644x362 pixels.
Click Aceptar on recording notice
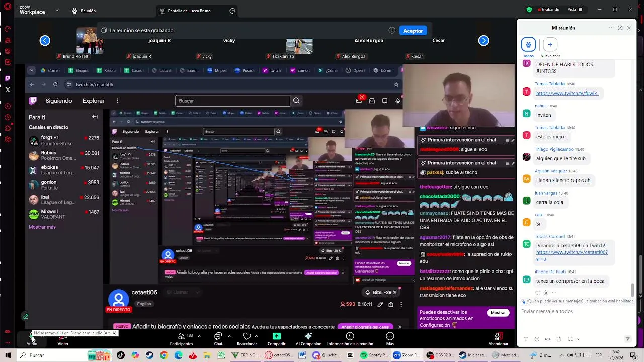[413, 31]
